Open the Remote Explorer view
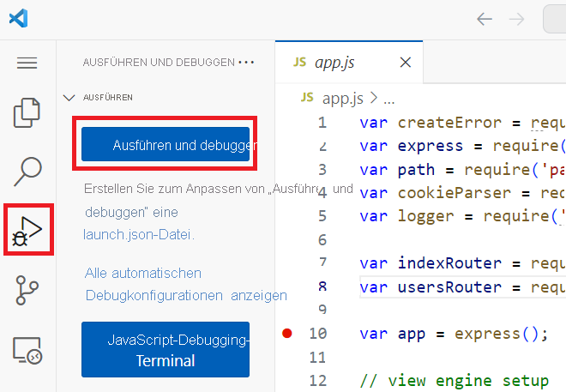 point(27,350)
